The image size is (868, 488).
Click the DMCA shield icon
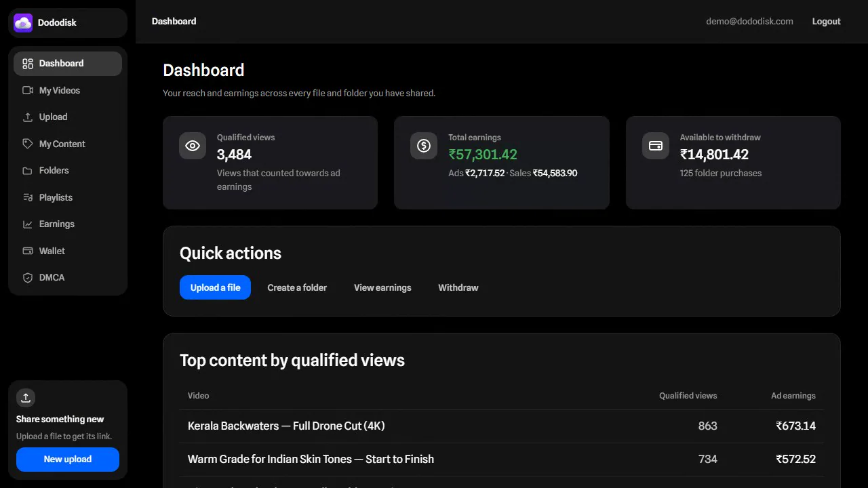[x=28, y=278]
